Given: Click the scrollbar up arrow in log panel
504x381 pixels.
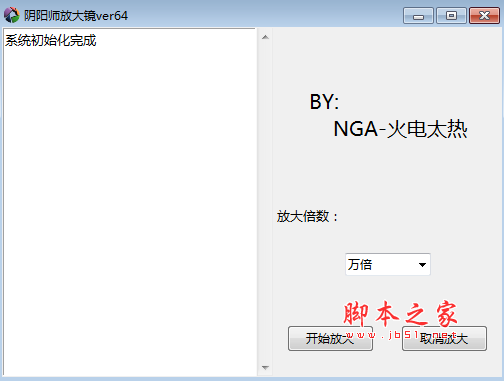Looking at the screenshot, I should click(265, 37).
